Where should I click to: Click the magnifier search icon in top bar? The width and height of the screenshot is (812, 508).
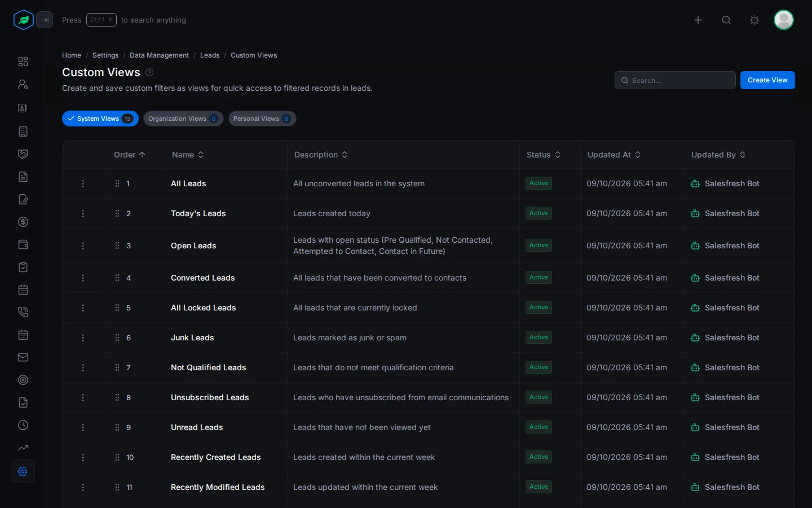726,20
